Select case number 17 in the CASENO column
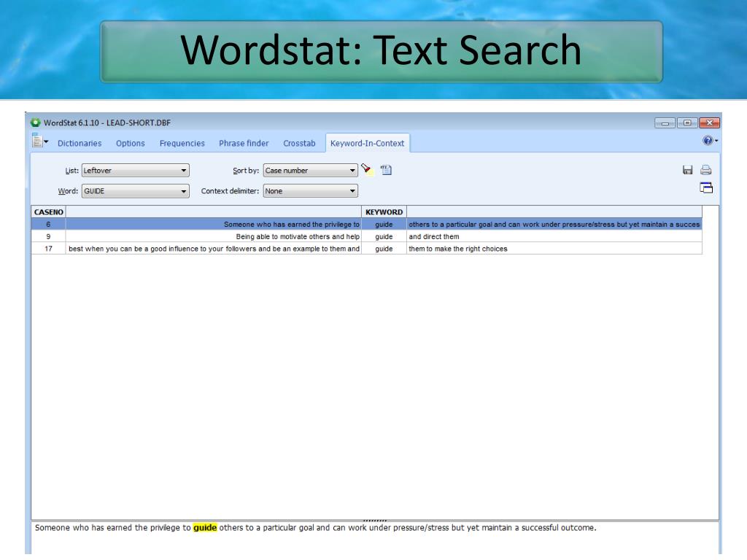Viewport: 747px width, 560px height. tap(49, 249)
